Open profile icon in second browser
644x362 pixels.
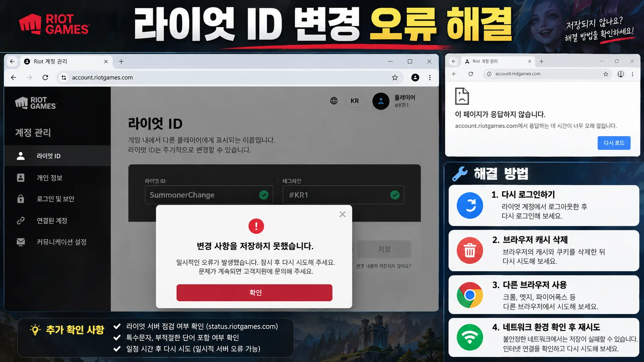click(x=621, y=74)
